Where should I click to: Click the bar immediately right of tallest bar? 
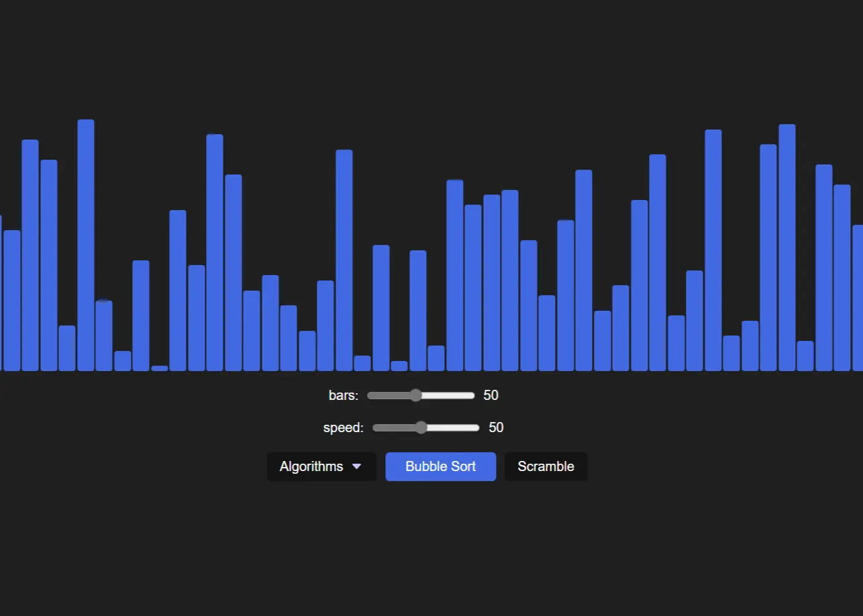104,336
